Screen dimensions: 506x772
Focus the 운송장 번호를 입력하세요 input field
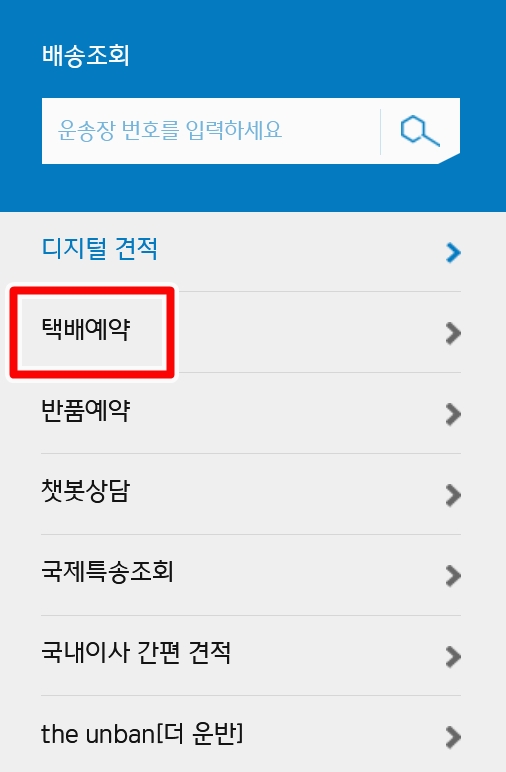pyautogui.click(x=211, y=131)
